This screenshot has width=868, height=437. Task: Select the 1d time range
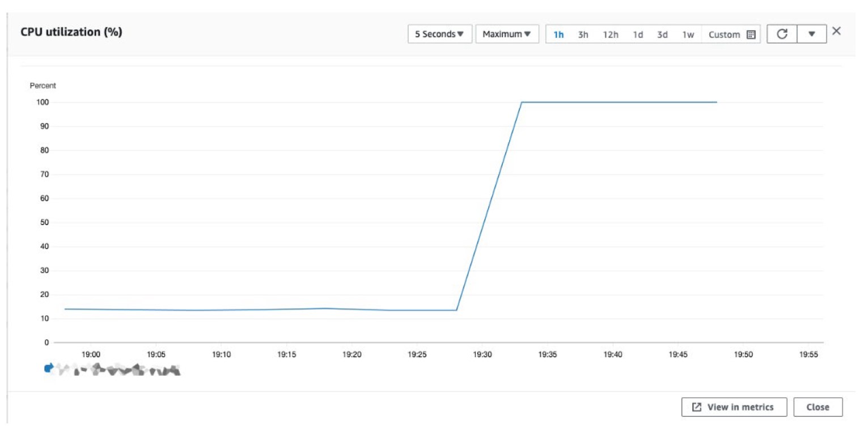tap(638, 35)
